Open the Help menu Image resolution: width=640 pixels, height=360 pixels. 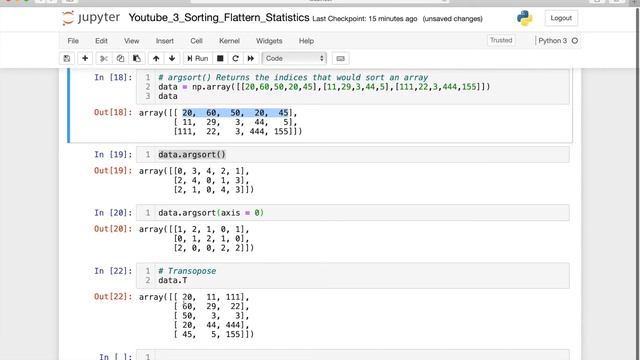tap(306, 41)
